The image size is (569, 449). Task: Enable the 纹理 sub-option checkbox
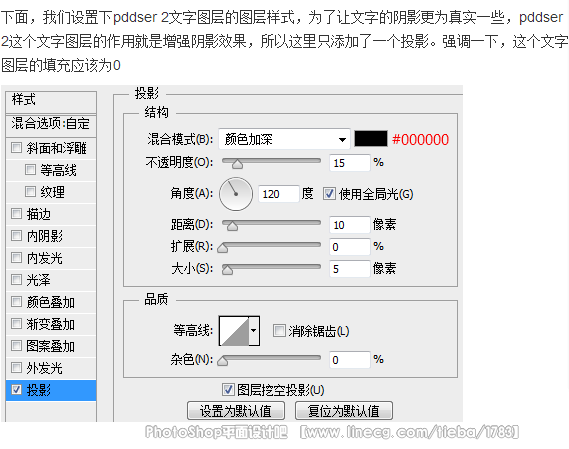tap(30, 192)
